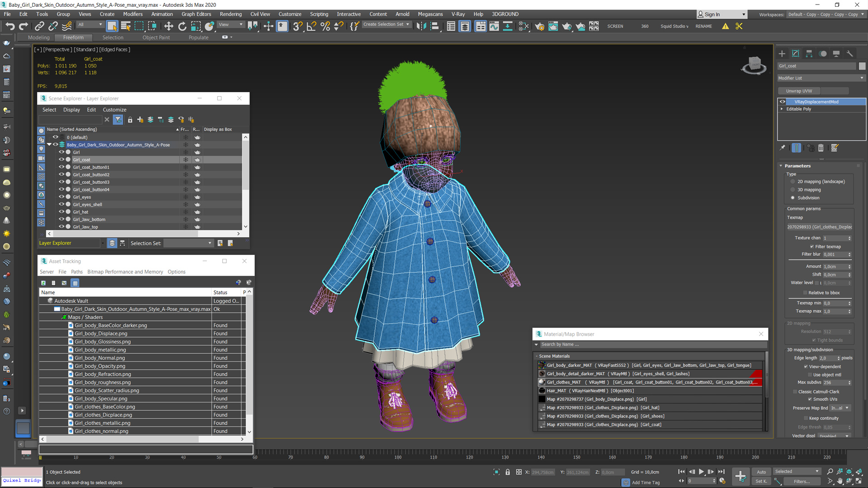This screenshot has width=868, height=488.
Task: Click Ok status button in Asset Tracking
Action: point(217,309)
